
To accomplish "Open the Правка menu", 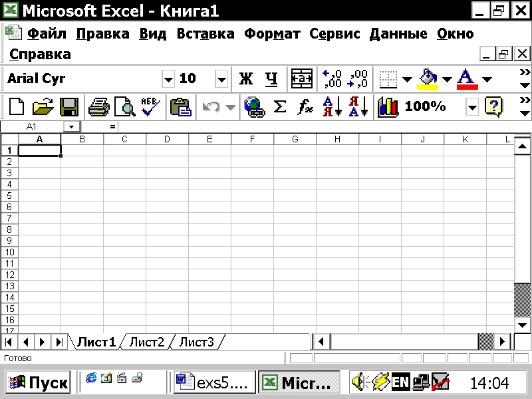I will point(103,34).
